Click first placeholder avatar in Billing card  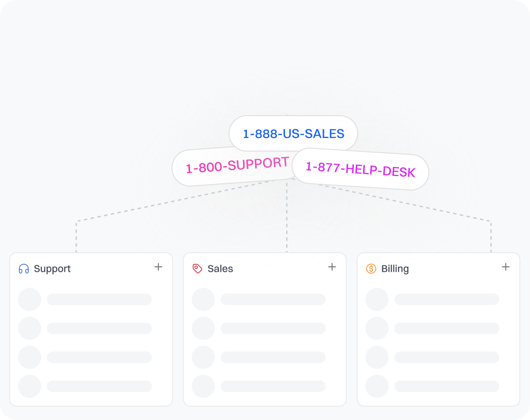377,299
